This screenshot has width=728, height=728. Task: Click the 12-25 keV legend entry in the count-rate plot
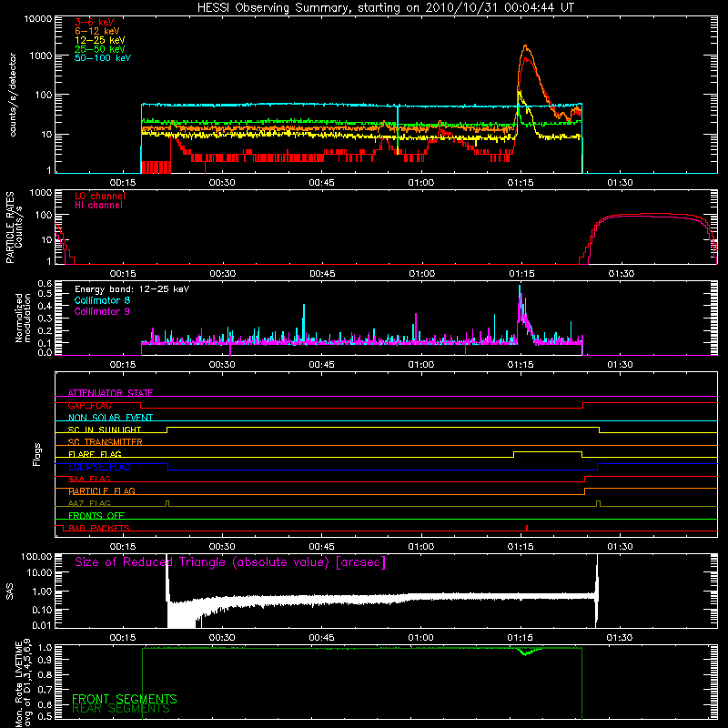click(x=100, y=40)
